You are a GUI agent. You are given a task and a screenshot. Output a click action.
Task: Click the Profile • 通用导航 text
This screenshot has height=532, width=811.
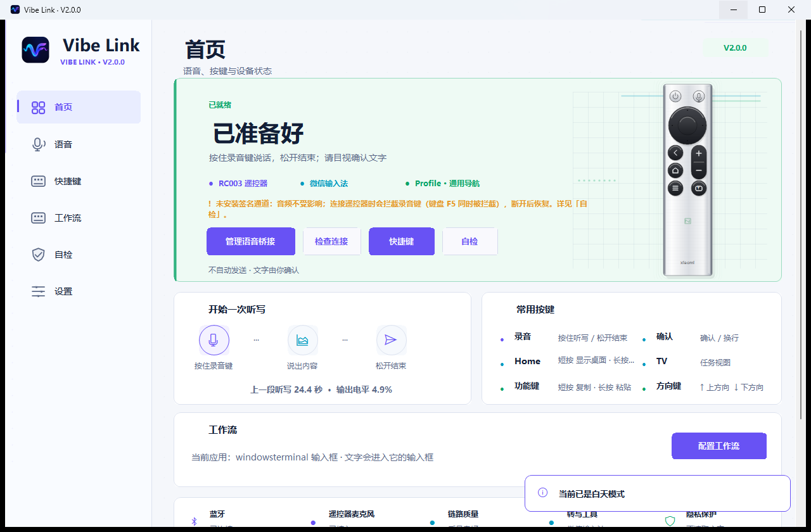[447, 184]
